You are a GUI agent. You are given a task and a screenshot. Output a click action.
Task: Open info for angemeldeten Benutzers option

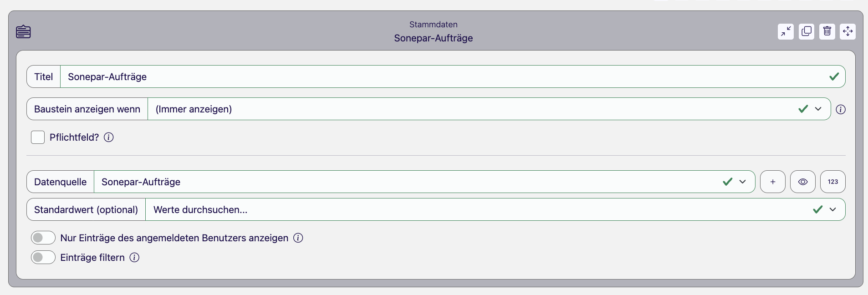[298, 238]
